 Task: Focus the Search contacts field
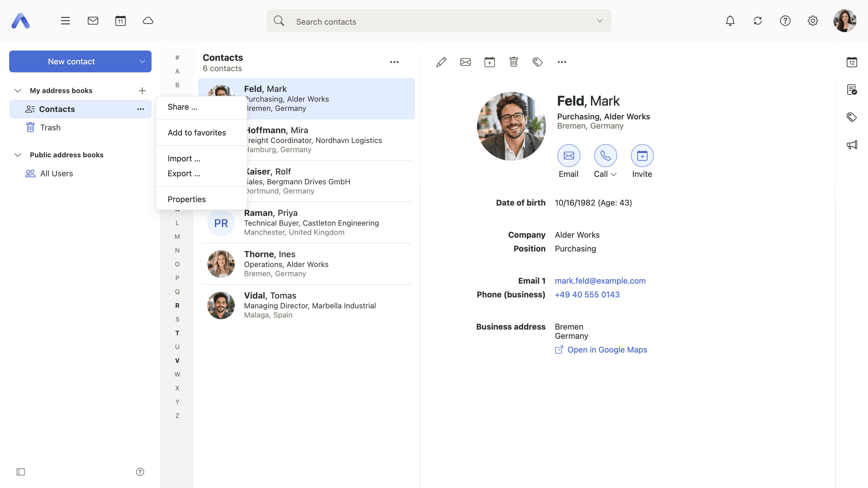(x=439, y=21)
